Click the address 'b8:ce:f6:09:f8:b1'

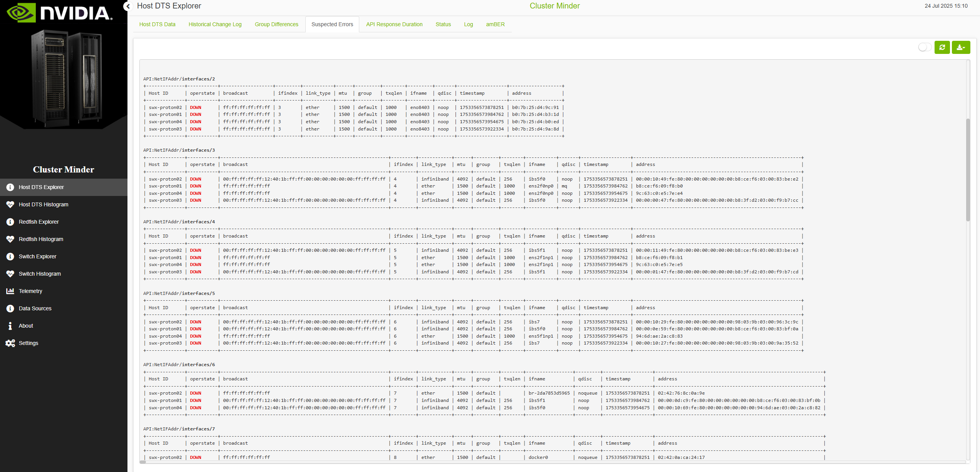tap(659, 258)
